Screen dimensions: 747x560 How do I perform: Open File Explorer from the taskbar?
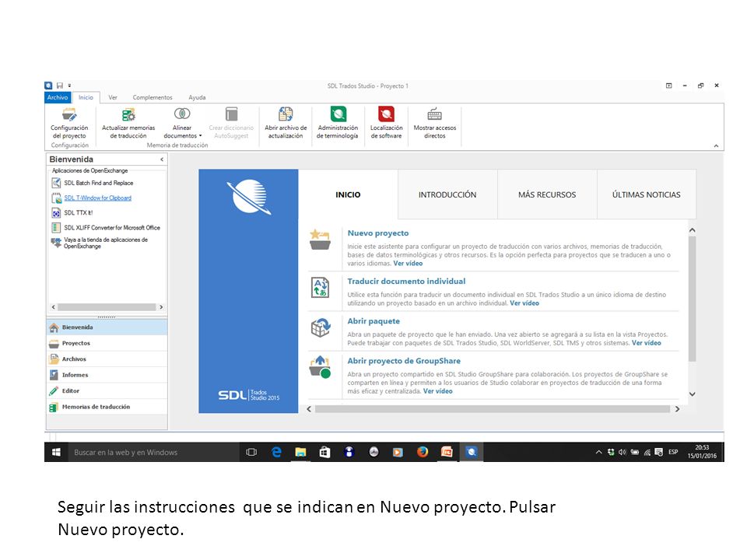(x=300, y=452)
